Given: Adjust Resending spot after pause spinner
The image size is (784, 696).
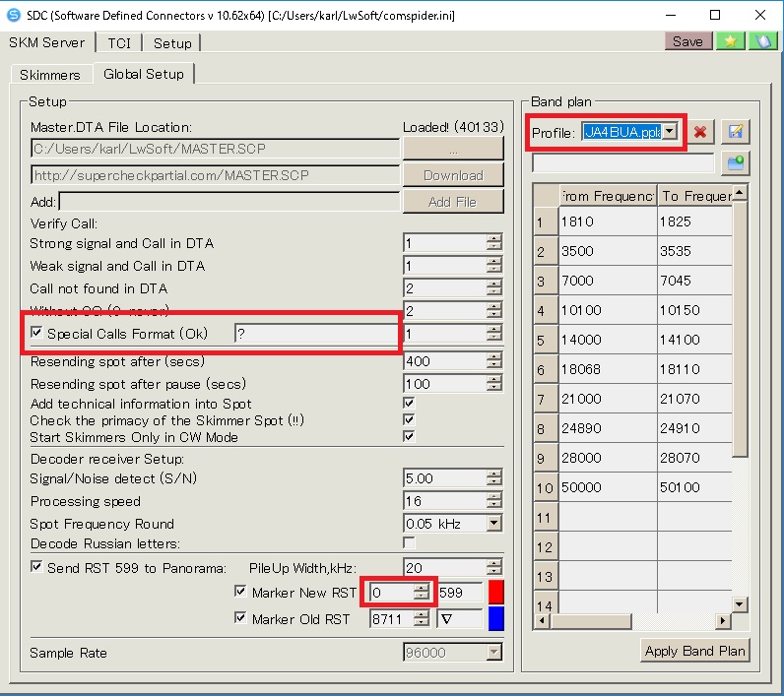Looking at the screenshot, I should 493,383.
